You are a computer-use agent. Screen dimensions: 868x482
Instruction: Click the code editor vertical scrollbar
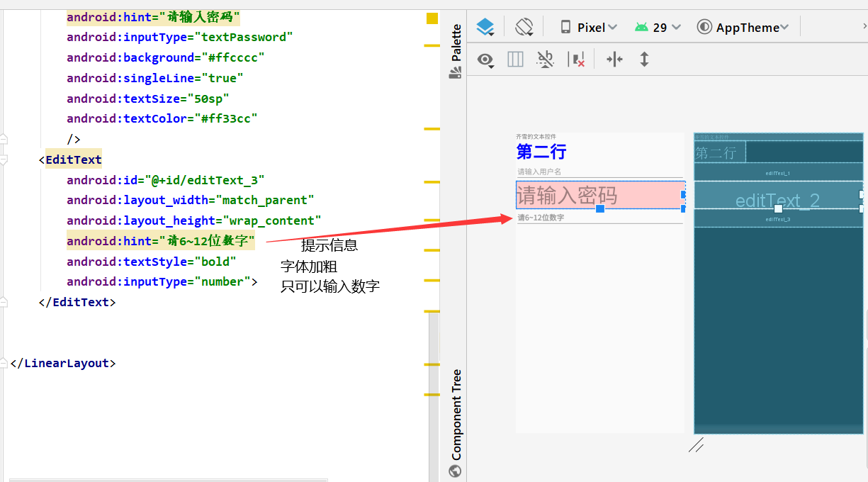tap(434, 397)
